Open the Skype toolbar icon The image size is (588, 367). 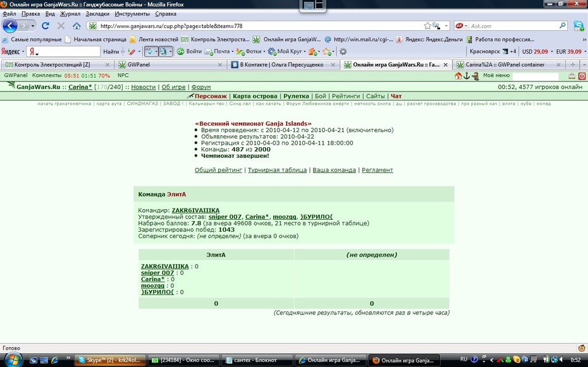coord(579,25)
